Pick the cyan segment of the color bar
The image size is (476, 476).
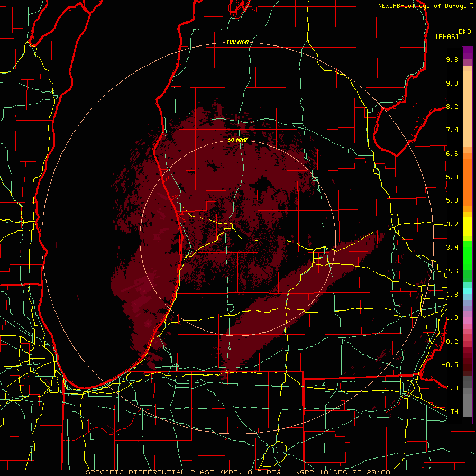pos(467,291)
